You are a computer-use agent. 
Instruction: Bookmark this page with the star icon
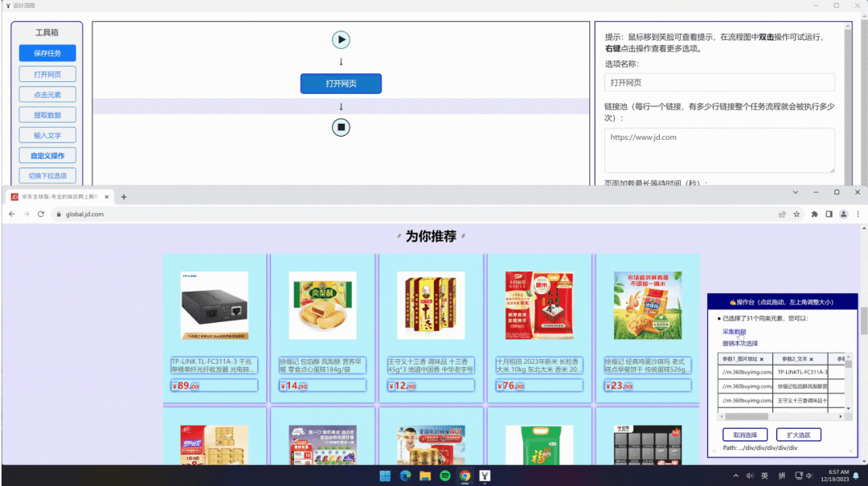796,214
